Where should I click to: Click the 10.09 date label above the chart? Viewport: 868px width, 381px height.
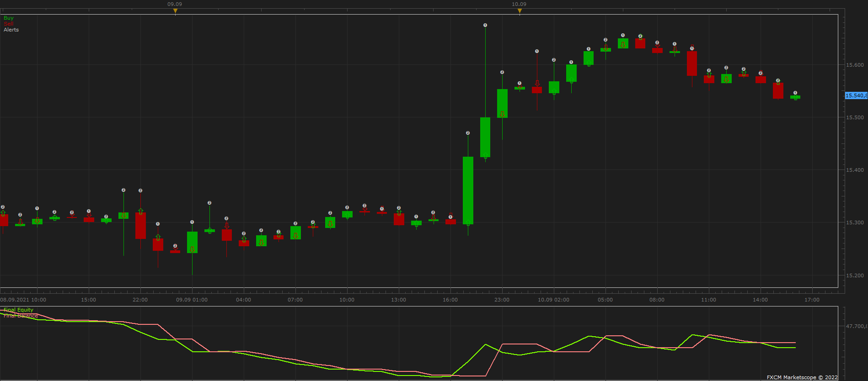(x=519, y=4)
